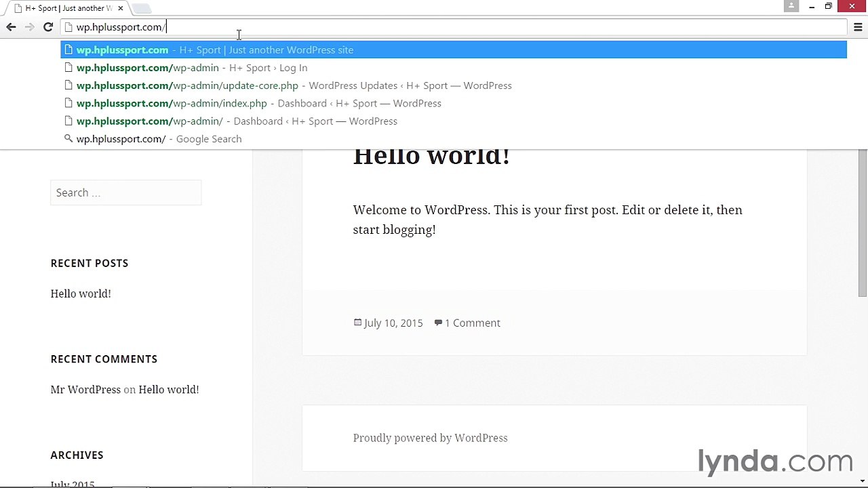Image resolution: width=868 pixels, height=488 pixels.
Task: Click the forward navigation arrow
Action: pos(29,27)
